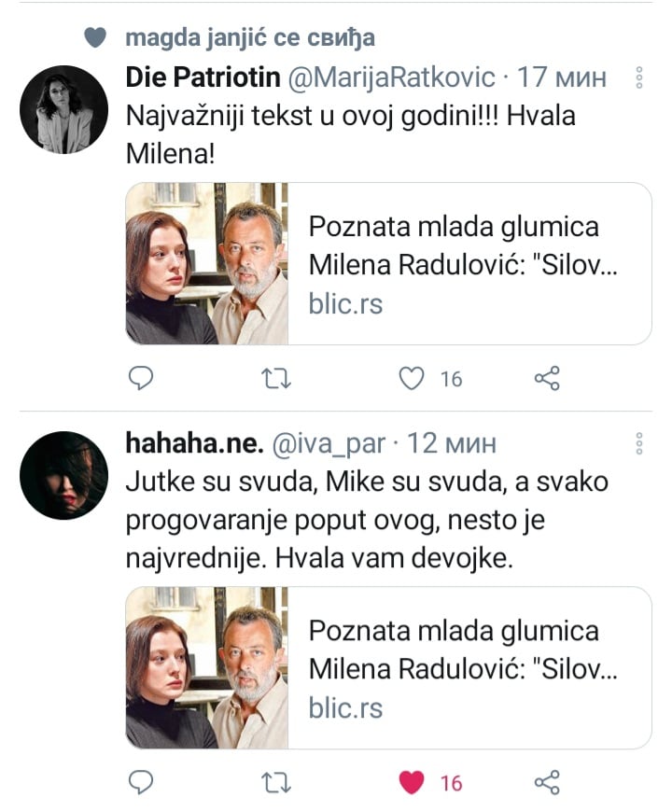The height and width of the screenshot is (811, 672).
Task: Click article photo in the second tweet card
Action: [206, 668]
